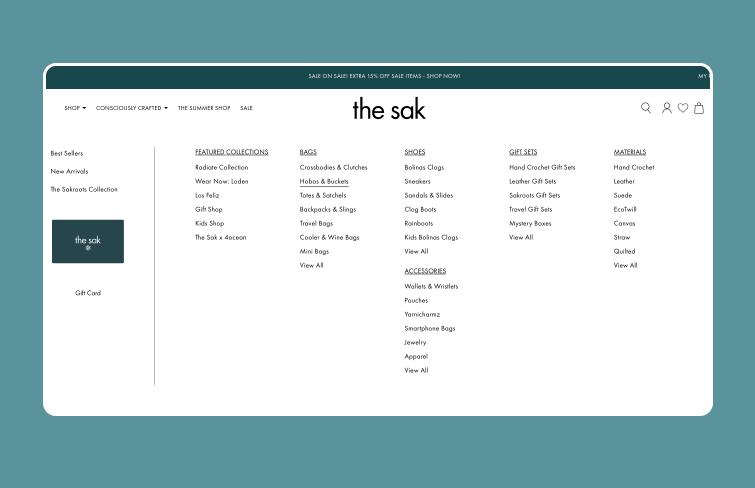755x488 pixels.
Task: Open the account profile icon
Action: pyautogui.click(x=666, y=108)
